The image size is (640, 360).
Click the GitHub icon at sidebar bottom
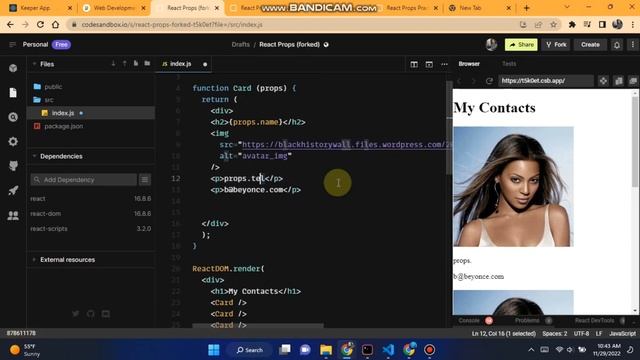[91, 314]
